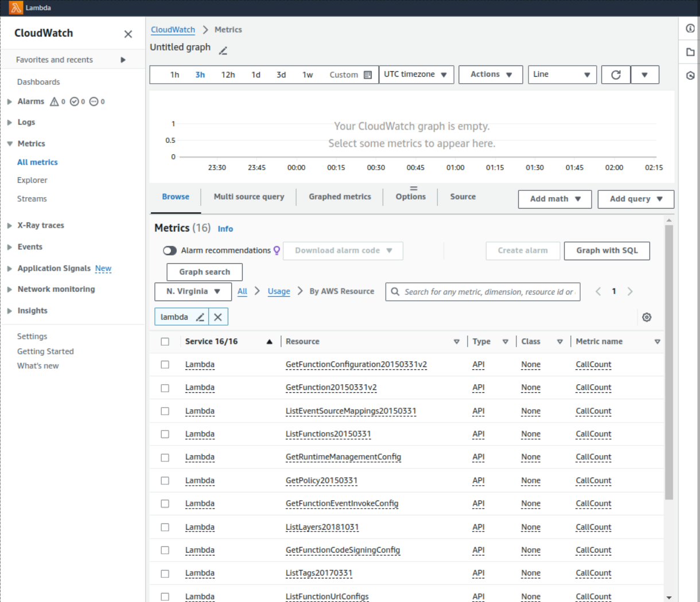Click the Graph with SQL button
This screenshot has width=700, height=602.
click(x=606, y=251)
